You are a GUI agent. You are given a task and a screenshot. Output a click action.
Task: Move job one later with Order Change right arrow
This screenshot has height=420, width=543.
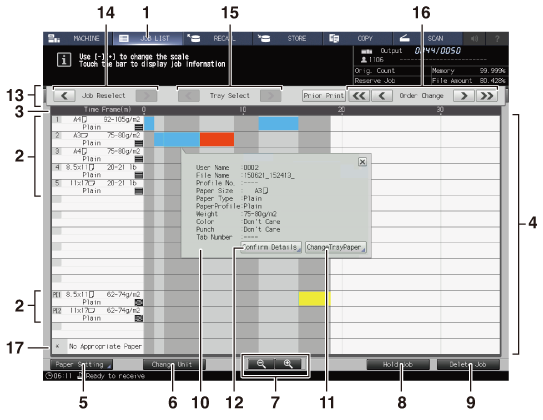[464, 96]
